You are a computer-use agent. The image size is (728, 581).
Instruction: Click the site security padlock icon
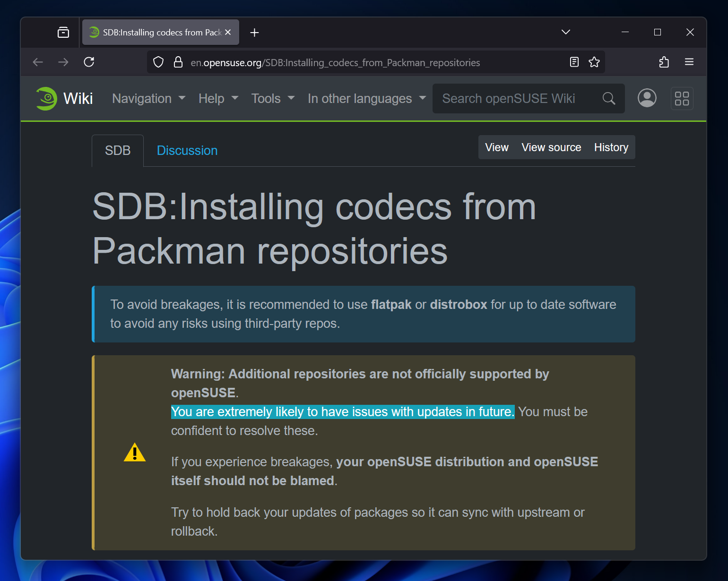pyautogui.click(x=178, y=62)
